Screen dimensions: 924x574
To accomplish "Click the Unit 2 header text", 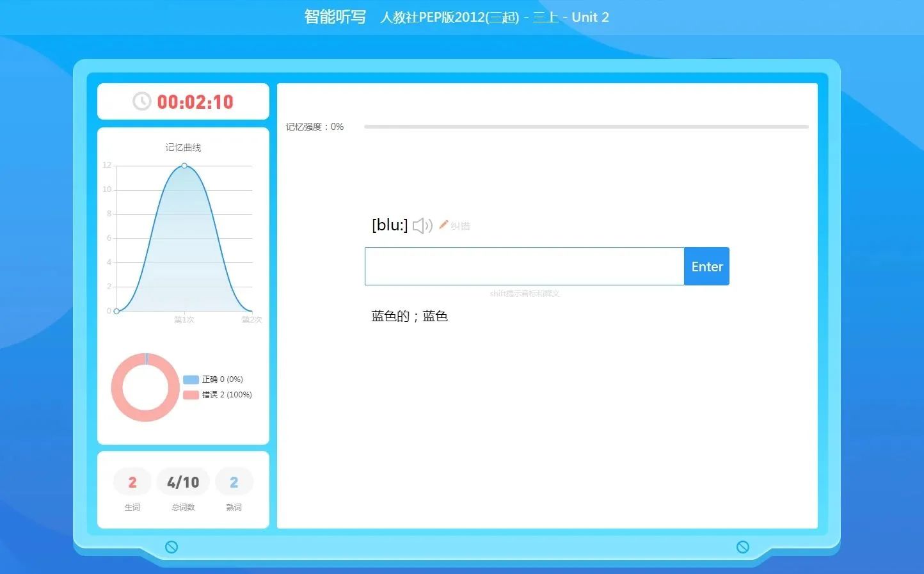I will tap(590, 17).
